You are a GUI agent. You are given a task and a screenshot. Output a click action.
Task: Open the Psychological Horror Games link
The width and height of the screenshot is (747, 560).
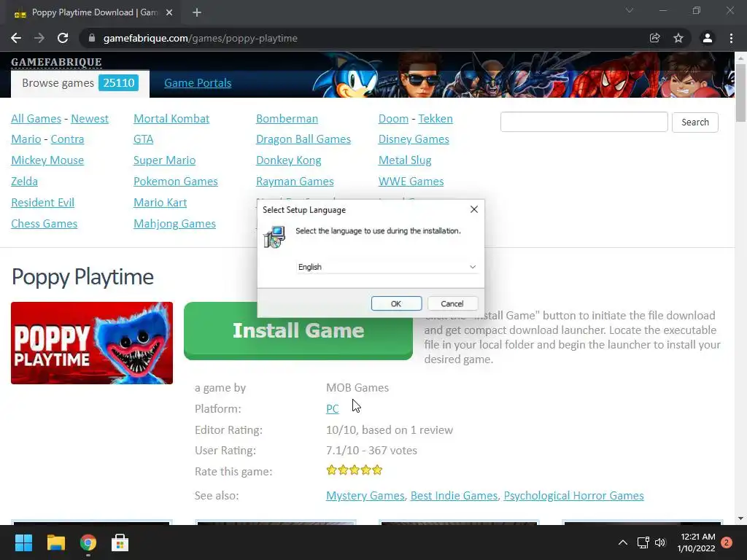click(573, 496)
